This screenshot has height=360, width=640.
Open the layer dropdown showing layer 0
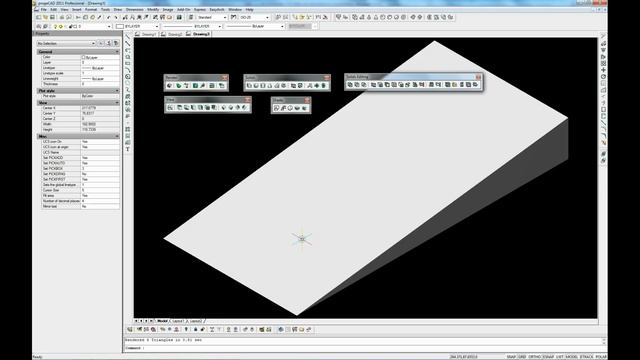tap(82, 26)
